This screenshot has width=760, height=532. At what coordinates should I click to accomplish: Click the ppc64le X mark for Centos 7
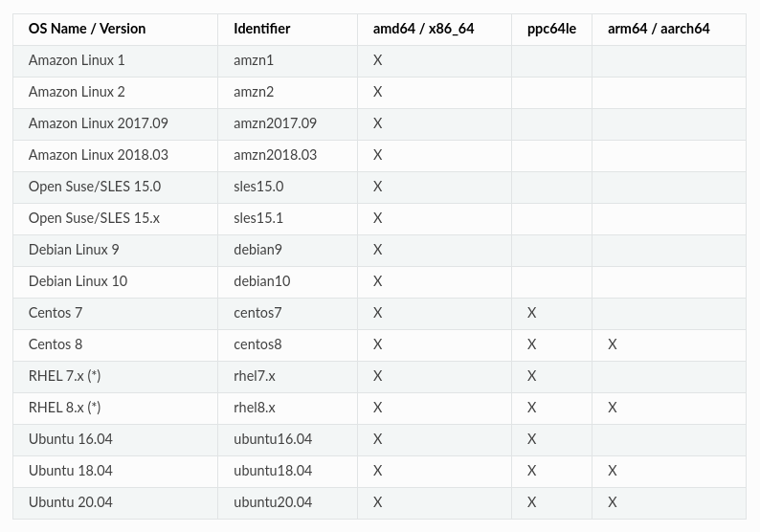point(532,313)
